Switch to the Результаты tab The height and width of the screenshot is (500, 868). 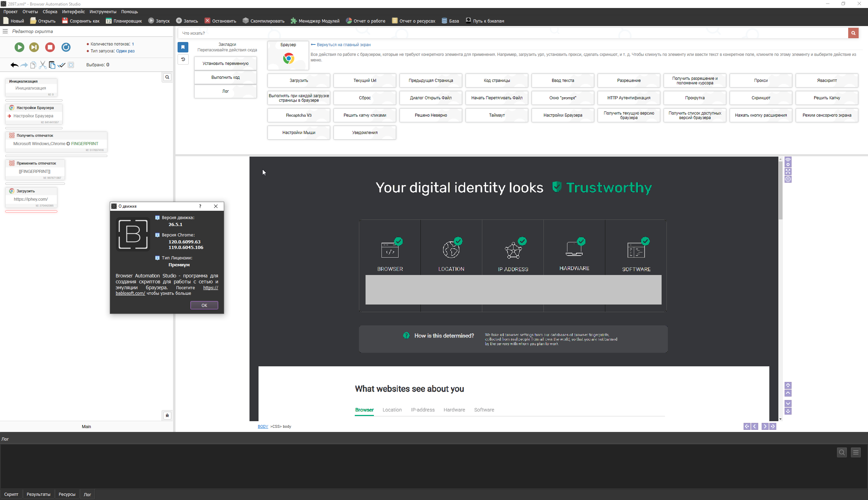click(38, 494)
